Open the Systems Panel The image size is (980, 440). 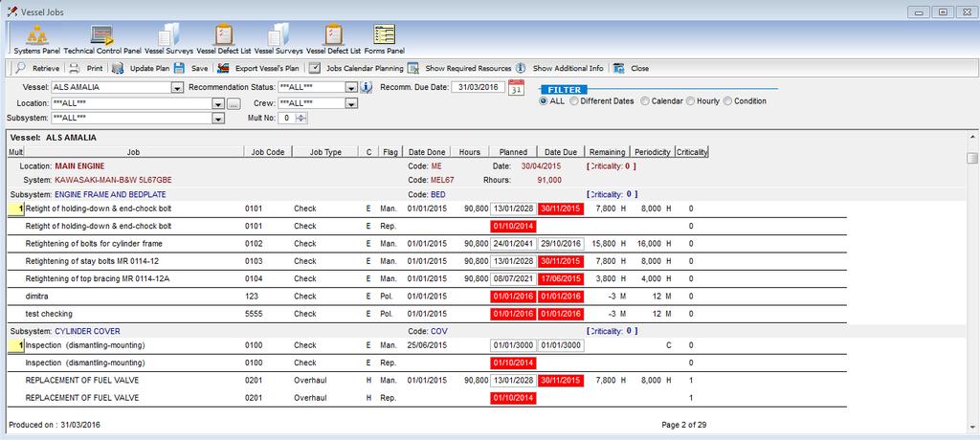37,39
